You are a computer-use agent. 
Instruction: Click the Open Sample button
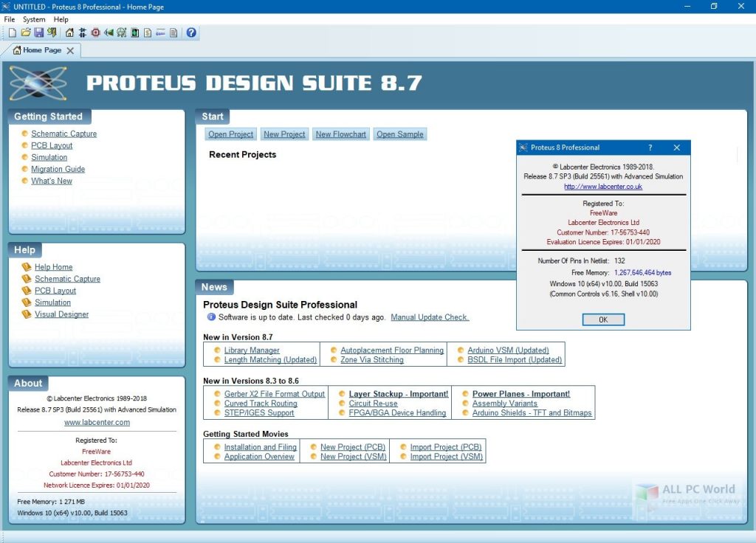pos(399,134)
